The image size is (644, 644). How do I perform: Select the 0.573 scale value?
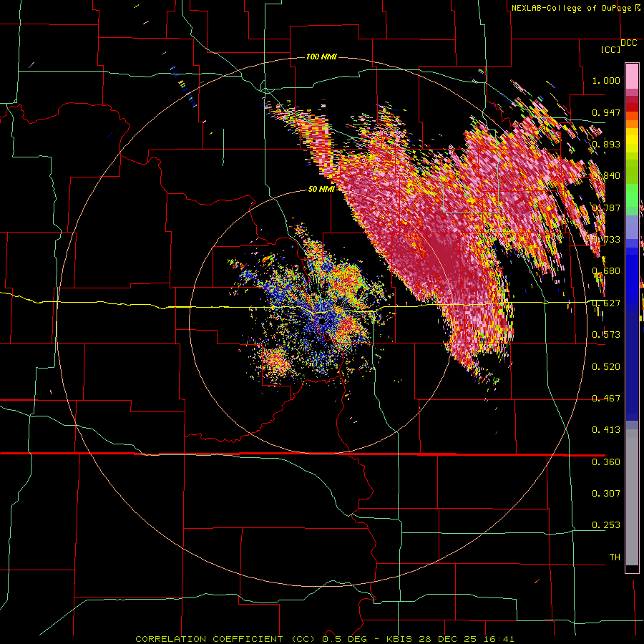606,335
